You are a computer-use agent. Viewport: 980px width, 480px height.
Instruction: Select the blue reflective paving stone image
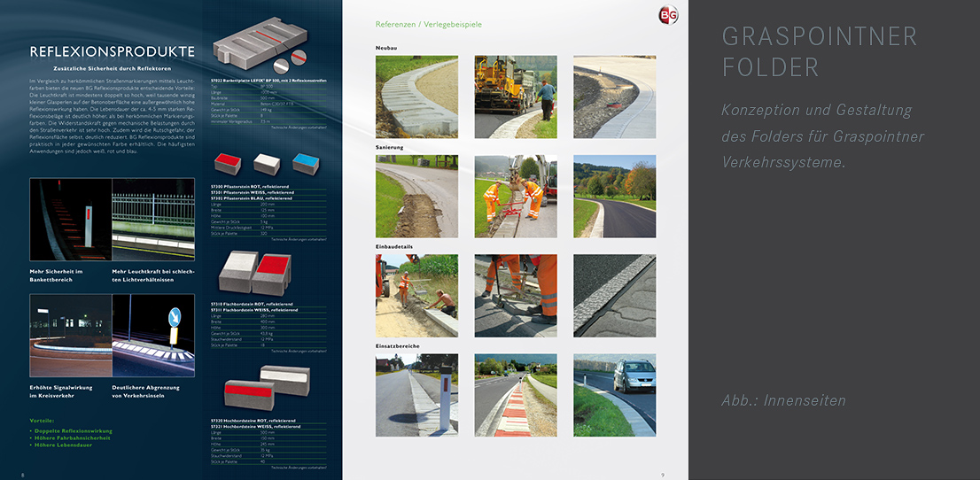[306, 163]
